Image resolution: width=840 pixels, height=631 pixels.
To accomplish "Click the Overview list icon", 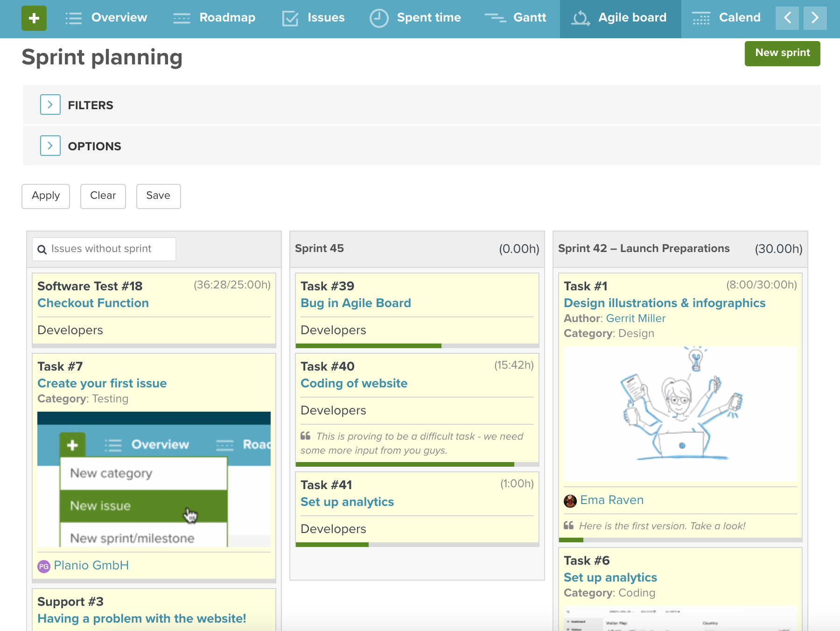I will click(x=74, y=18).
